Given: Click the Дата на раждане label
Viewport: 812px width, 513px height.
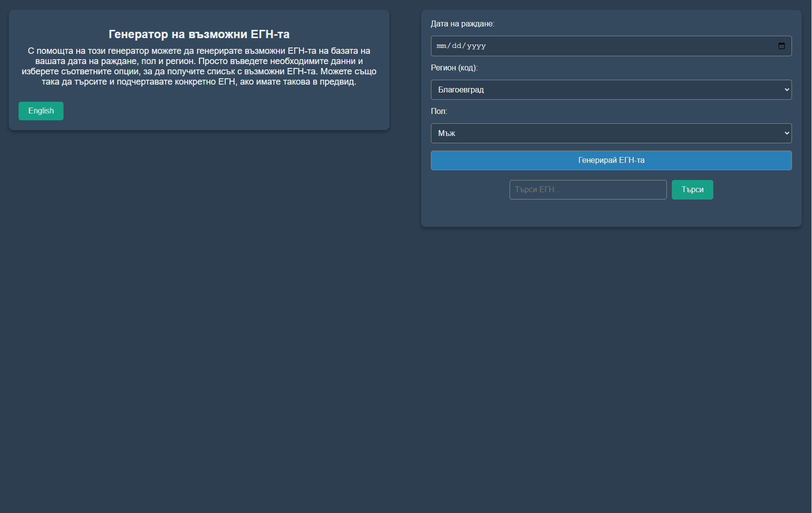Looking at the screenshot, I should (463, 24).
